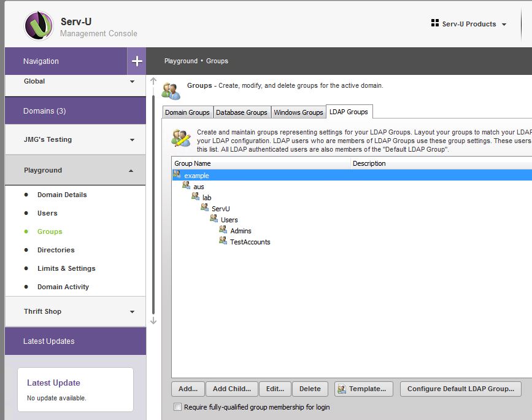This screenshot has width=532, height=420.
Task: Click the Group Name column header
Action: 261,163
